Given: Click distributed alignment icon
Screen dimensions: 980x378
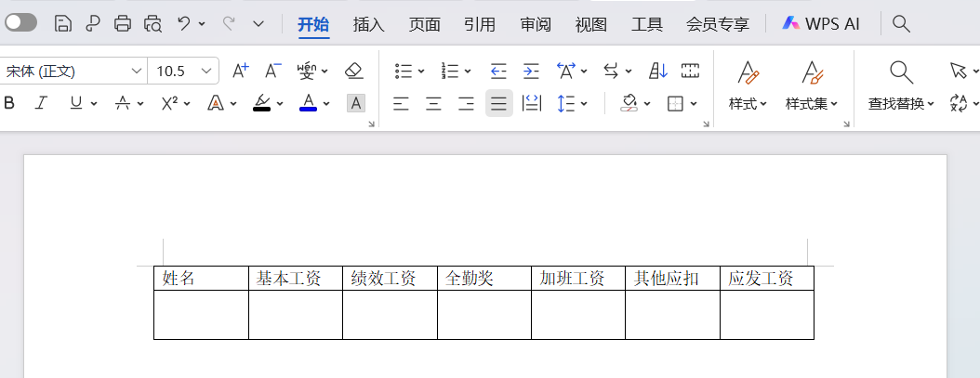Looking at the screenshot, I should (x=532, y=103).
